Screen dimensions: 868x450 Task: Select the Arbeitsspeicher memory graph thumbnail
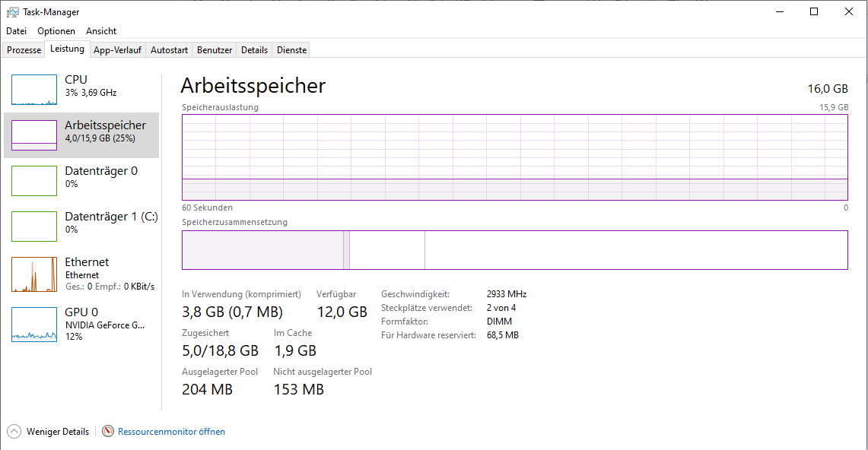(x=34, y=135)
